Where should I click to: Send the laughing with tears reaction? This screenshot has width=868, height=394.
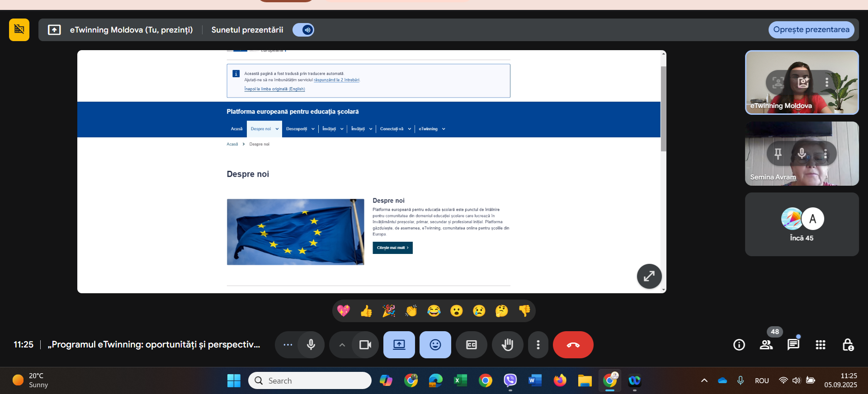point(434,311)
